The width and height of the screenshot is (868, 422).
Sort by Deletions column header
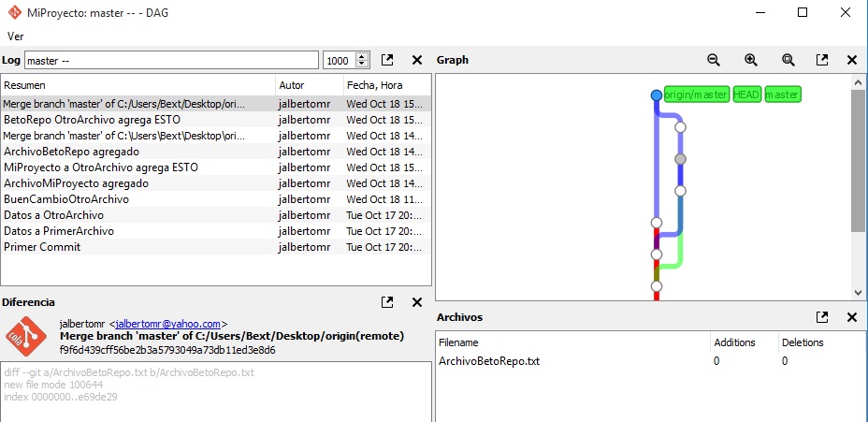point(822,342)
